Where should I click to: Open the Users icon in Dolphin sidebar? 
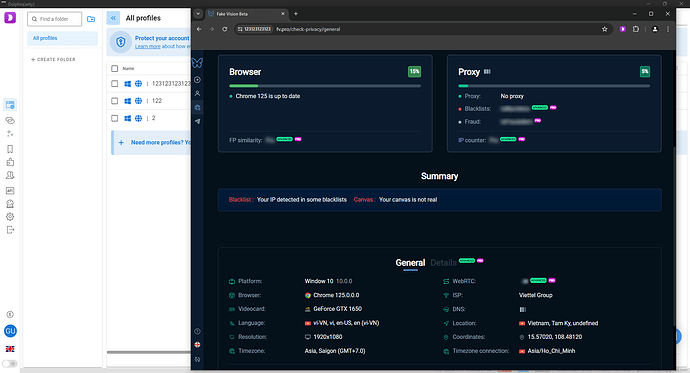10,176
